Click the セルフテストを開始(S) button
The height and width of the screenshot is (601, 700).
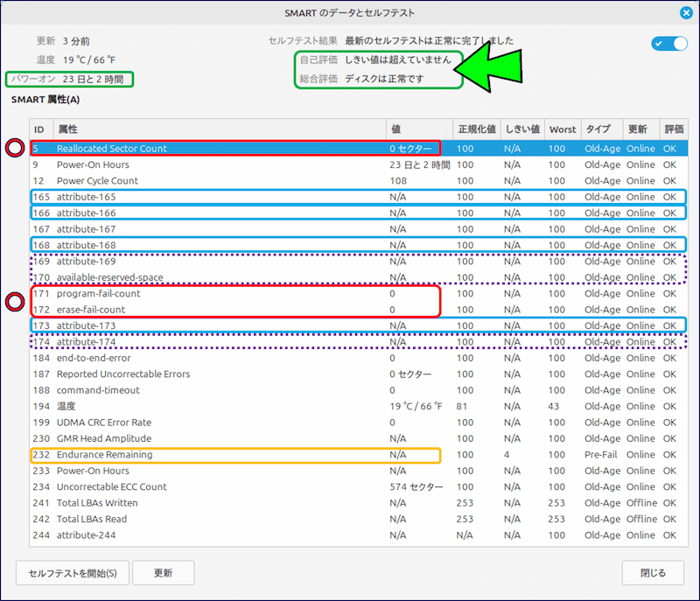coord(72,573)
